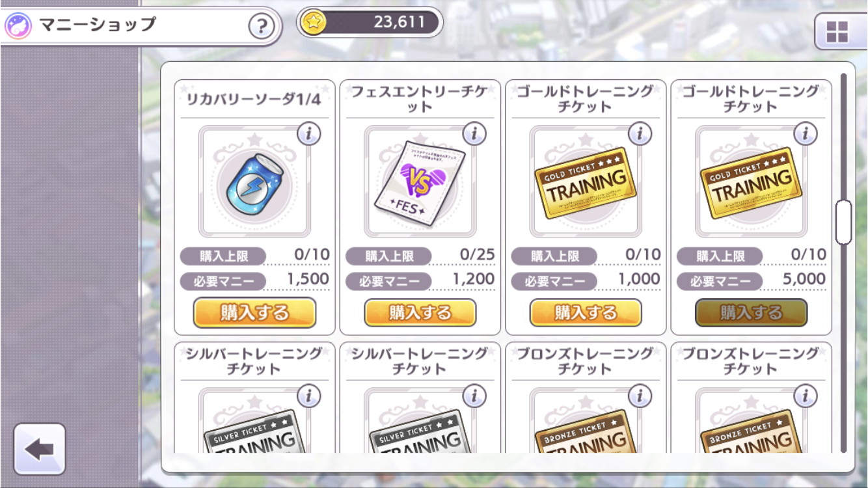Show info for the 5,000 money gold ticket
Viewport: 868px width, 488px height.
tap(806, 134)
